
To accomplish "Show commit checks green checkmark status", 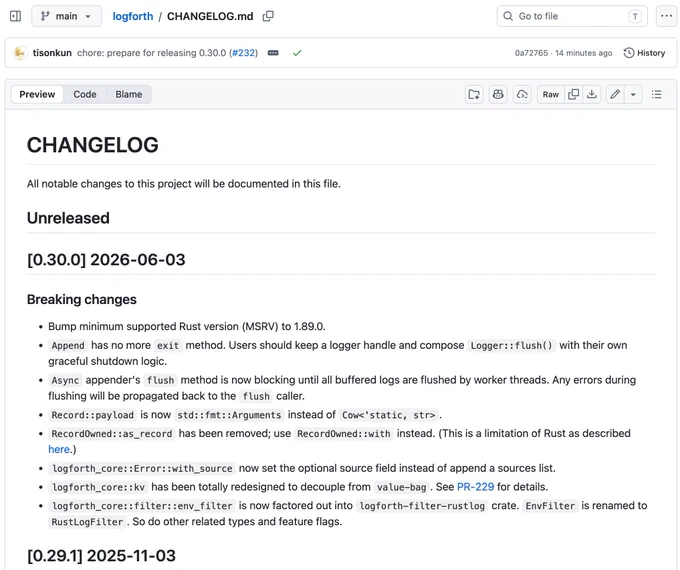I will [297, 53].
